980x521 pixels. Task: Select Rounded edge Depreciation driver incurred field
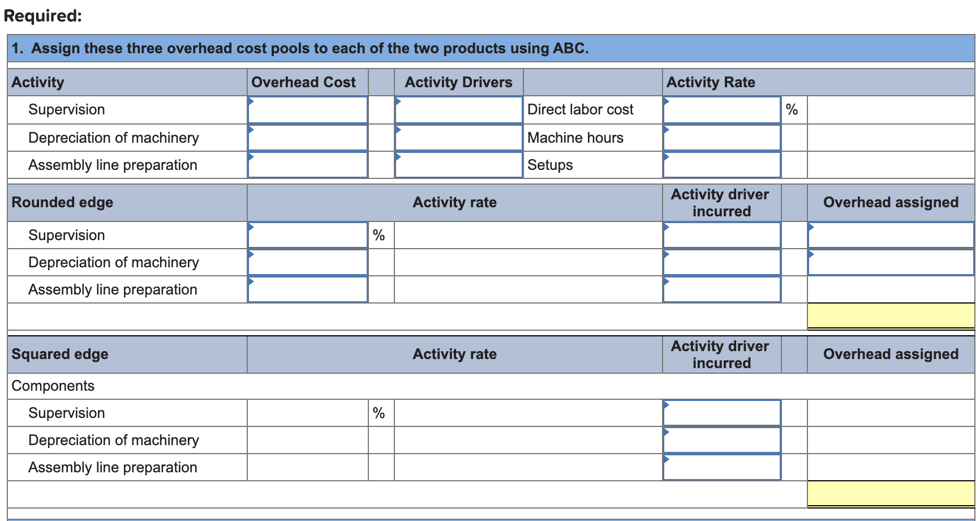click(722, 262)
